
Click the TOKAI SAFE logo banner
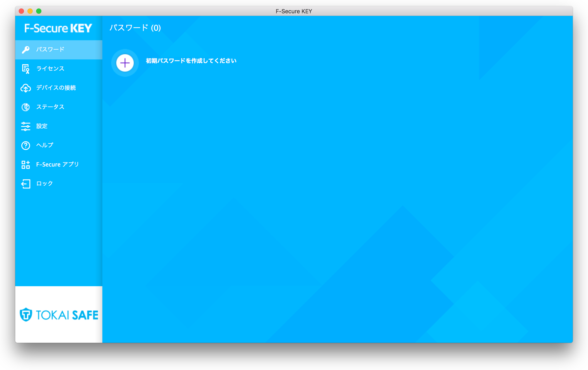click(59, 314)
